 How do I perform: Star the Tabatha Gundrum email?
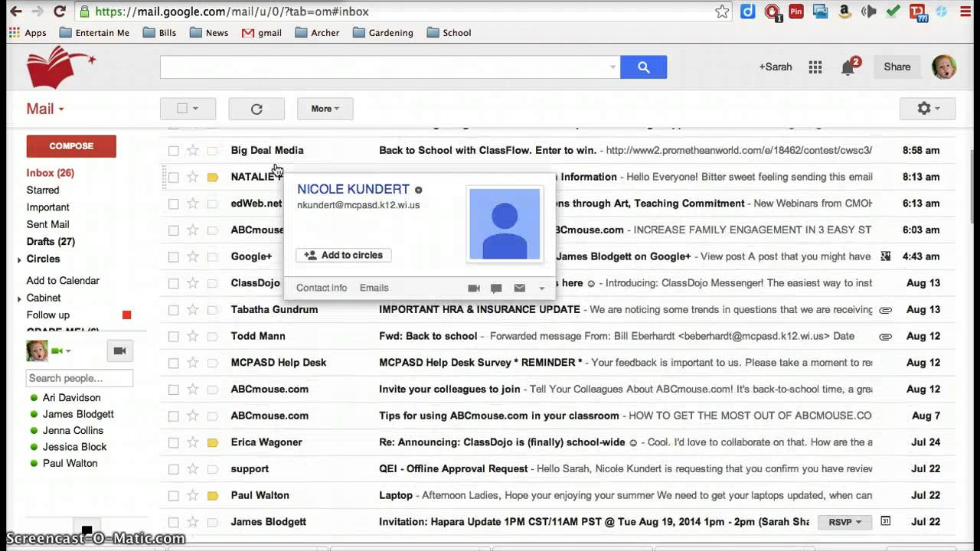[x=193, y=310]
